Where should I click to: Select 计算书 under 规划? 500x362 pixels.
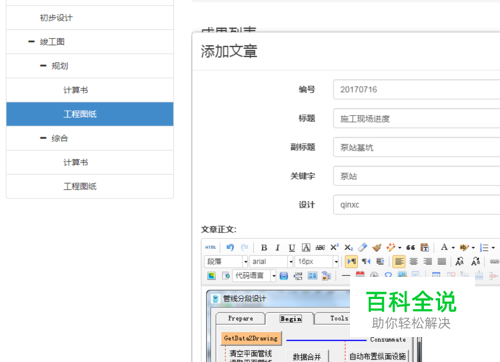(x=90, y=90)
